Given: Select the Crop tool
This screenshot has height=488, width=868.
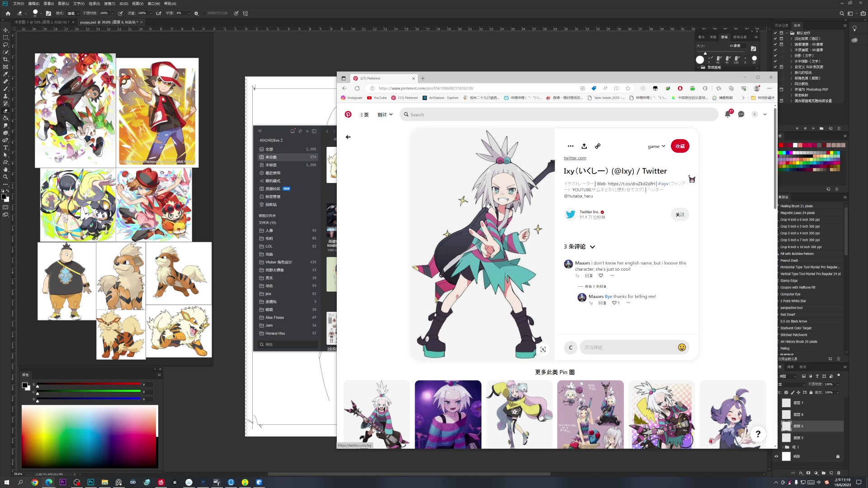Looking at the screenshot, I should pyautogui.click(x=5, y=60).
